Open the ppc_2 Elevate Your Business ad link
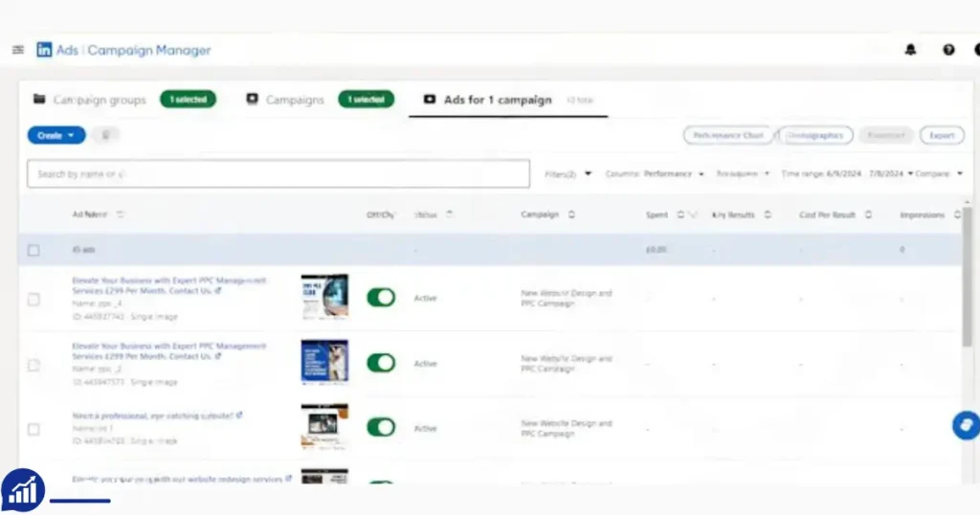980x515 pixels. [x=168, y=350]
